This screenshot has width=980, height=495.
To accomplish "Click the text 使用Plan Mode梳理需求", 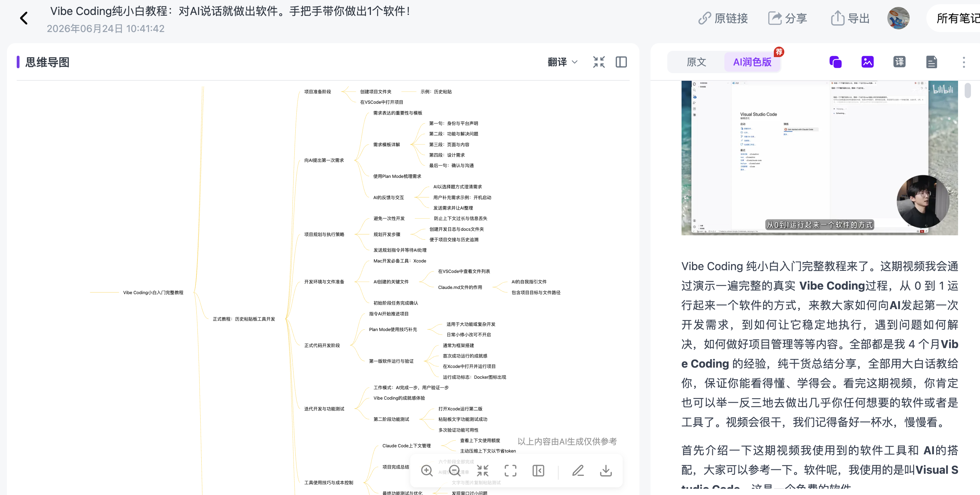I will click(x=397, y=176).
